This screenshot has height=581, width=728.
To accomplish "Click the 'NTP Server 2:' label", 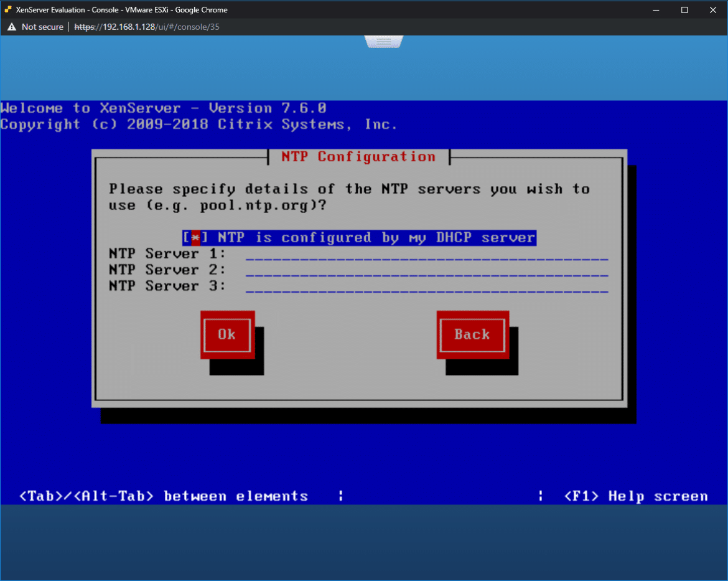I will (x=167, y=270).
